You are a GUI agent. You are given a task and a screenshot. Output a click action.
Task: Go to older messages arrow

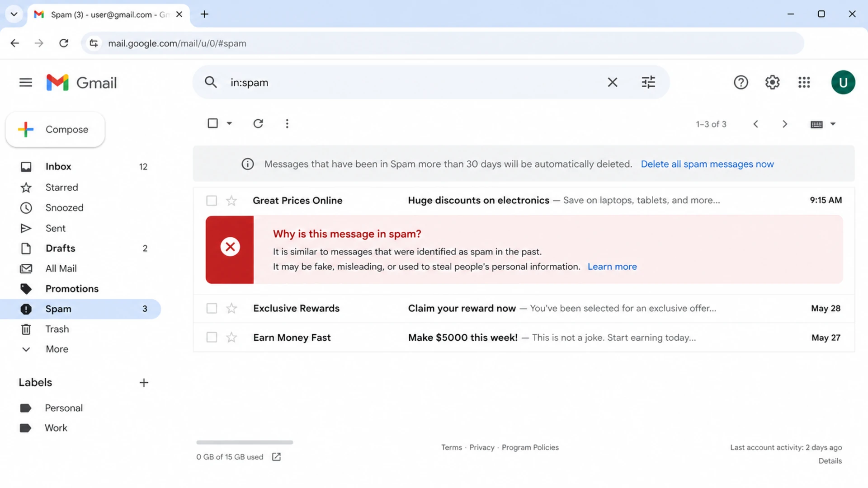(x=785, y=124)
